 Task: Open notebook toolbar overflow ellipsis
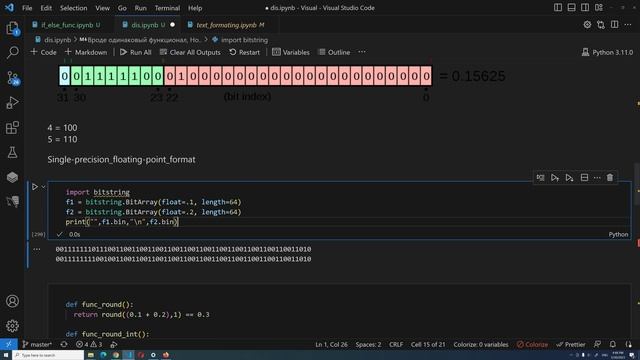(x=362, y=52)
